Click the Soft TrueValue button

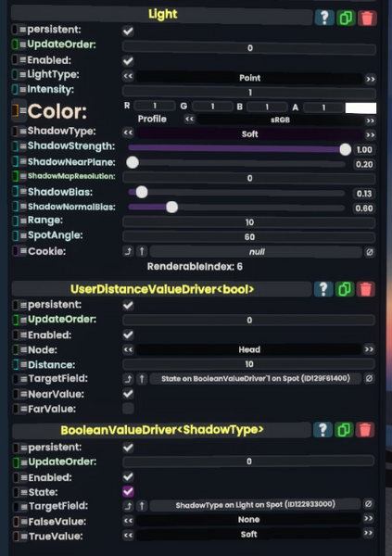tap(248, 534)
